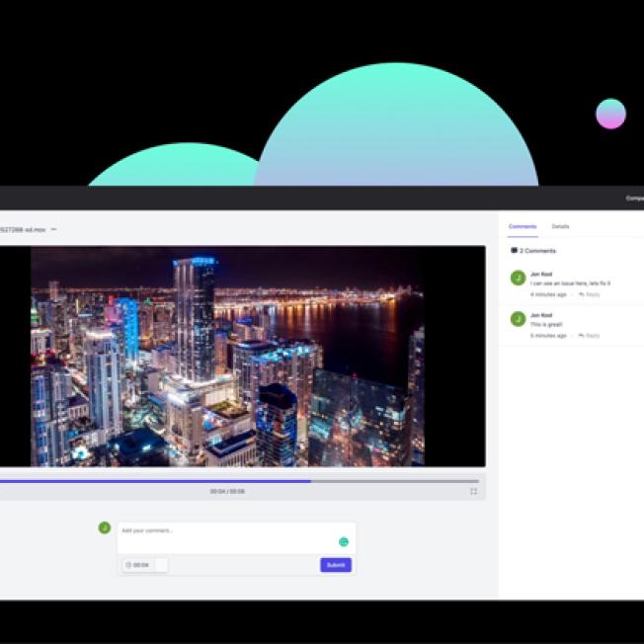Click the Submit comment button
Viewport: 644px width, 644px height.
click(336, 565)
